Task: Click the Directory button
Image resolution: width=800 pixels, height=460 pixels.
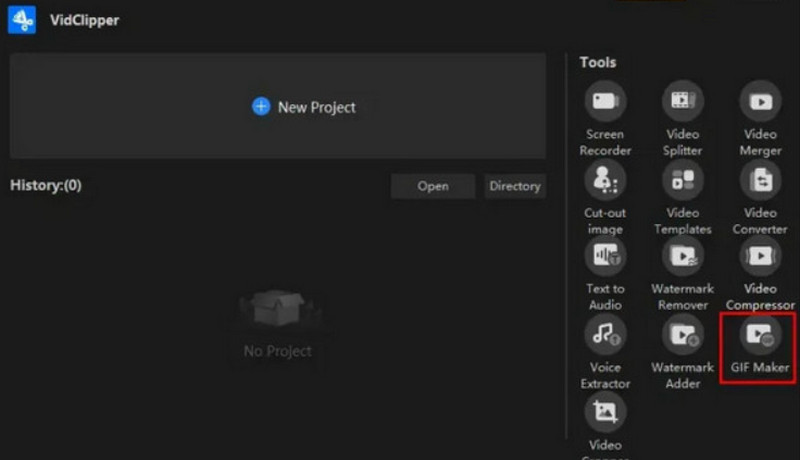Action: tap(514, 186)
